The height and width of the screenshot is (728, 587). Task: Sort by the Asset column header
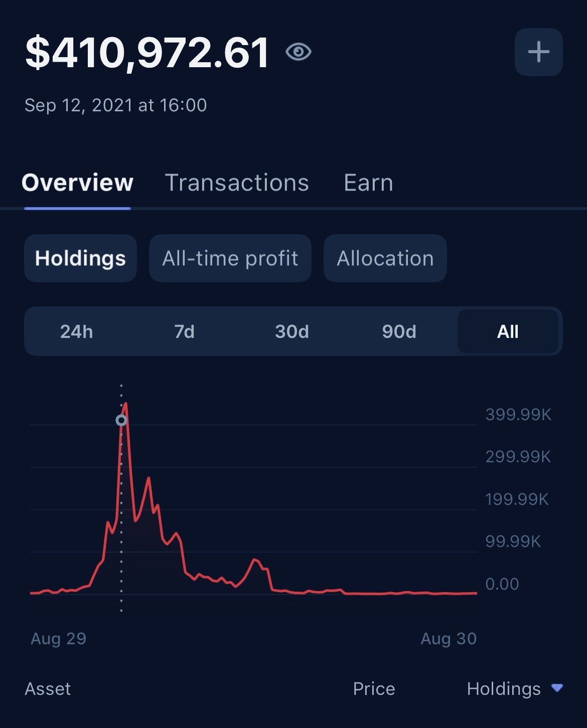48,689
